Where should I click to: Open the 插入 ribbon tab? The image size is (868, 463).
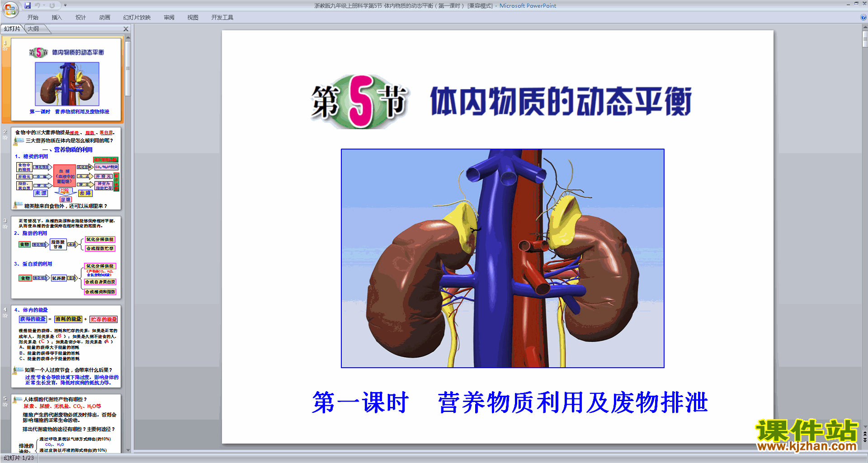click(x=57, y=17)
